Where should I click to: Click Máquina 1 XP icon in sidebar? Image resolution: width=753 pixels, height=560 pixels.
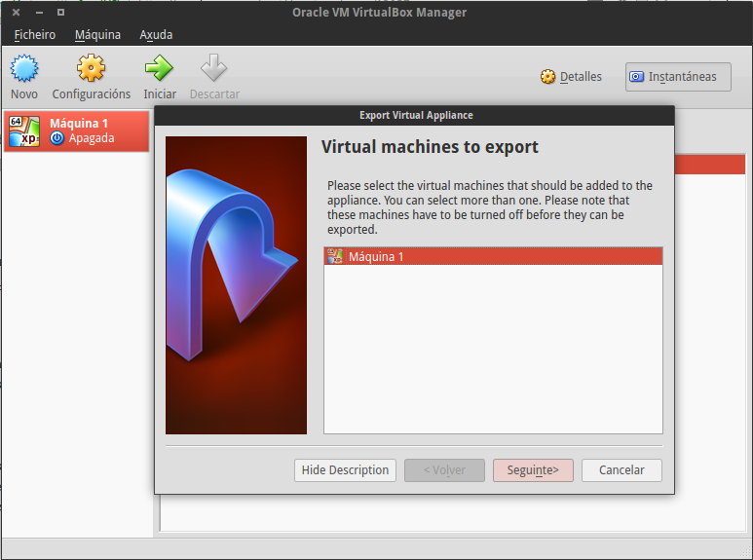pyautogui.click(x=24, y=131)
